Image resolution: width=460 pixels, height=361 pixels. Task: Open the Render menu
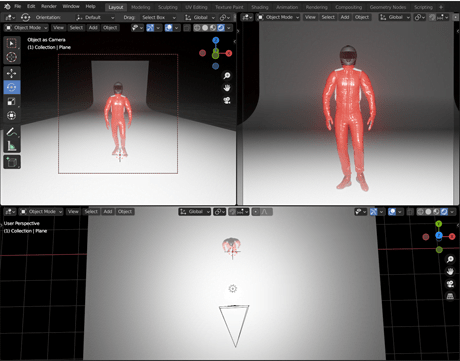49,6
